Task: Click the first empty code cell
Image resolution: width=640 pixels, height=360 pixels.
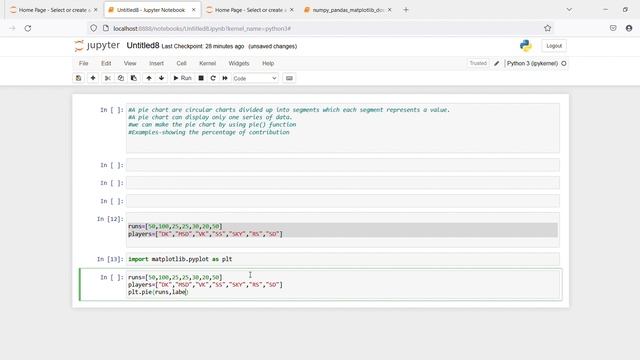Action: pos(343,165)
